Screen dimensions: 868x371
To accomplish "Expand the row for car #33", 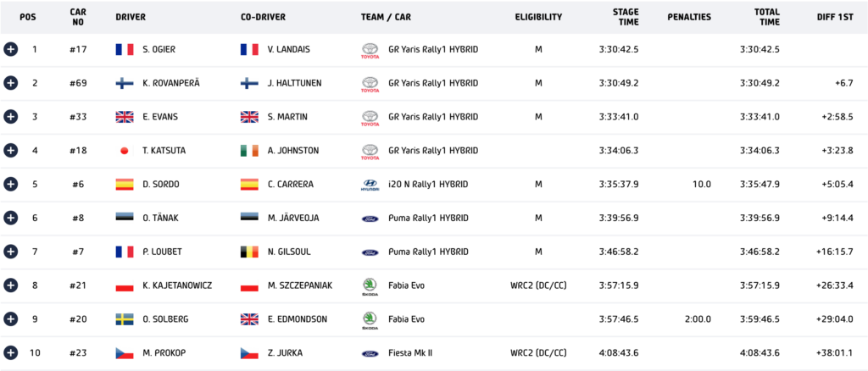I will (x=10, y=117).
